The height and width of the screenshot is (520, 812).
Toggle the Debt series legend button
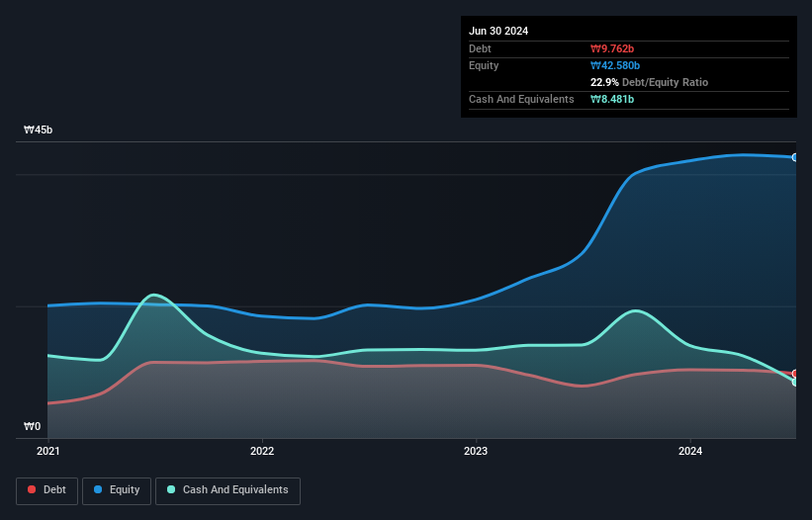47,490
